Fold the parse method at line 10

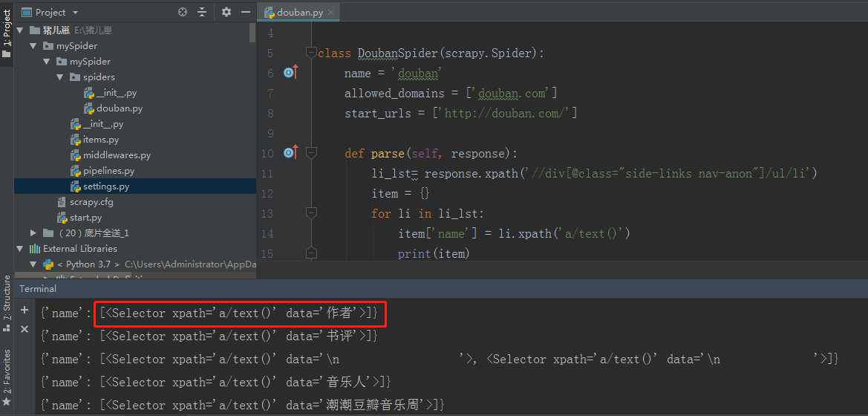[311, 152]
